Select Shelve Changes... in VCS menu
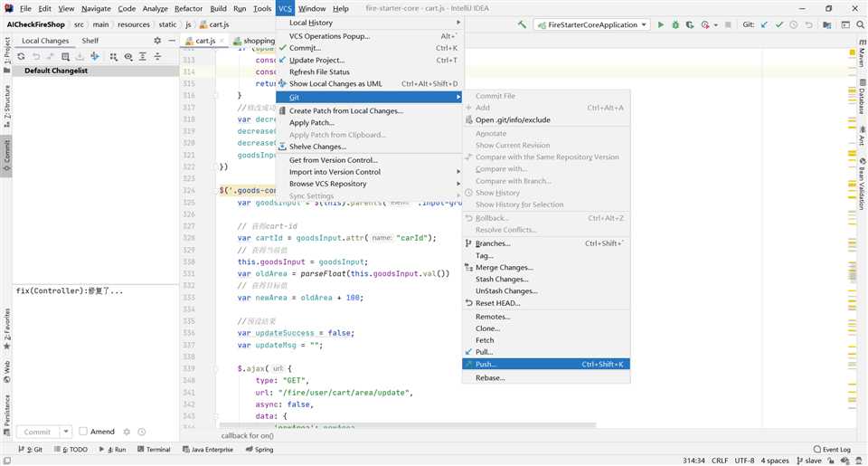Image resolution: width=868 pixels, height=466 pixels. tap(369, 147)
